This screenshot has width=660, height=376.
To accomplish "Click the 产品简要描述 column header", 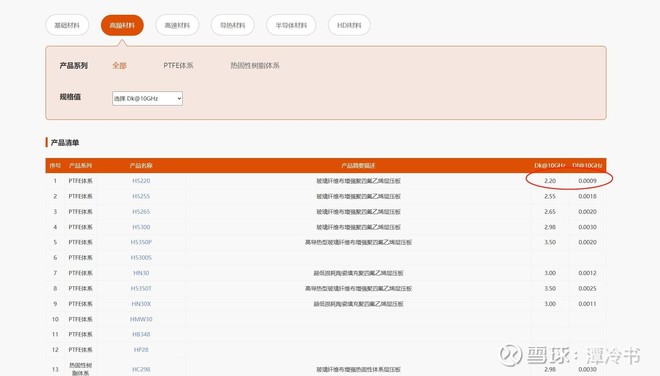I will [358, 165].
